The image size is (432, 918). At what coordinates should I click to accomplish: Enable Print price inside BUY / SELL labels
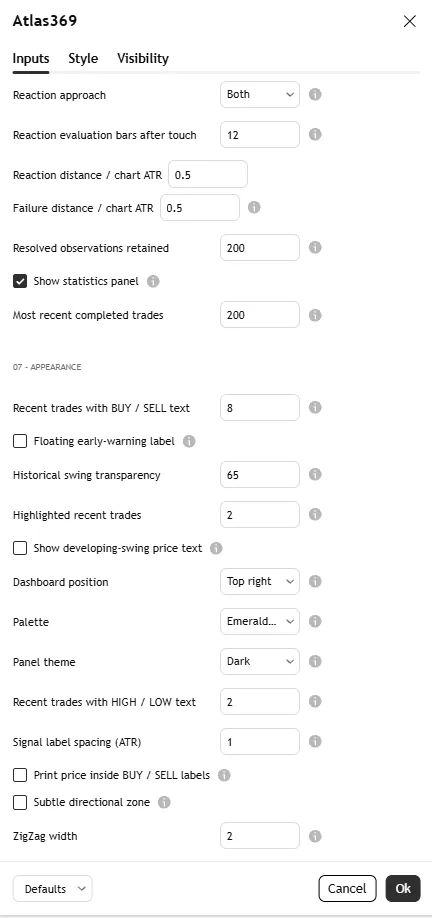[20, 775]
